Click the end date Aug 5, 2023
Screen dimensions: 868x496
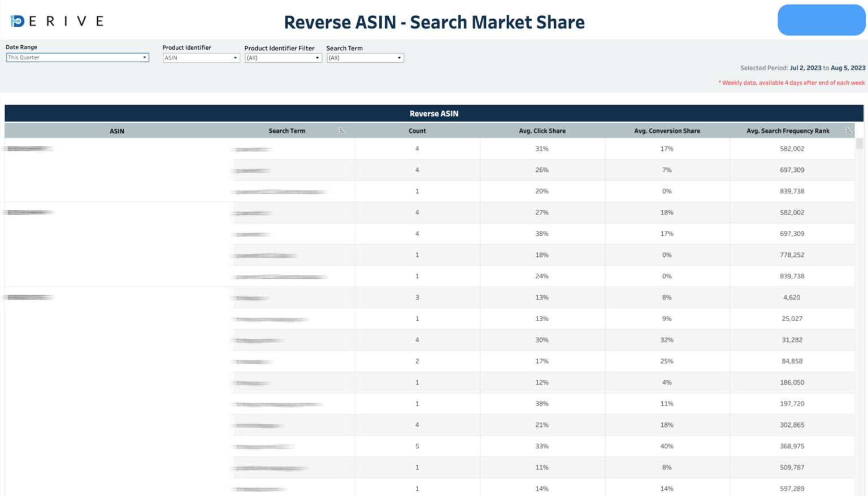point(848,68)
